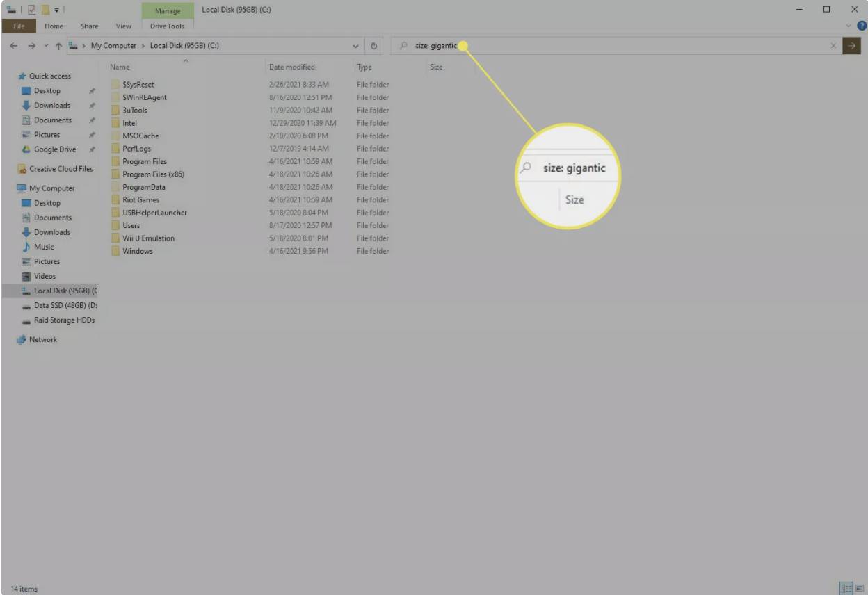The image size is (868, 595).
Task: Go up one folder with the Up arrow
Action: click(58, 46)
